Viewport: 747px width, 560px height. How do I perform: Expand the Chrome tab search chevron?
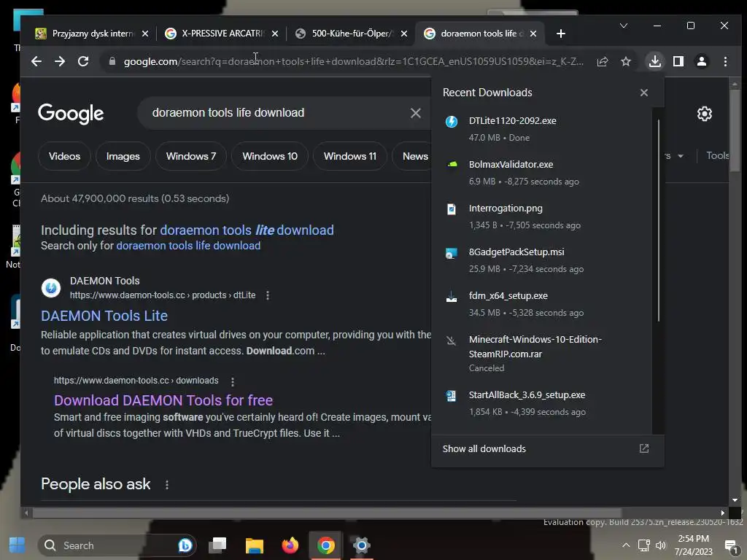click(x=624, y=26)
